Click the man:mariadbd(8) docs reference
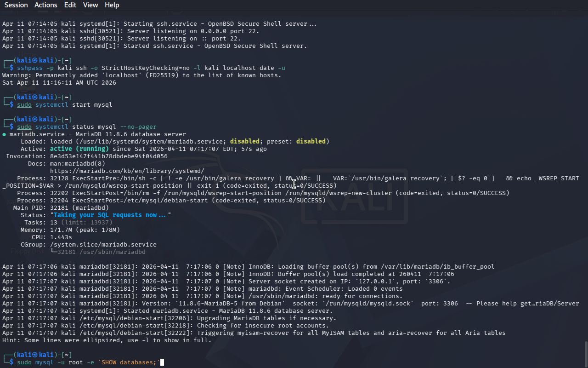 click(77, 164)
